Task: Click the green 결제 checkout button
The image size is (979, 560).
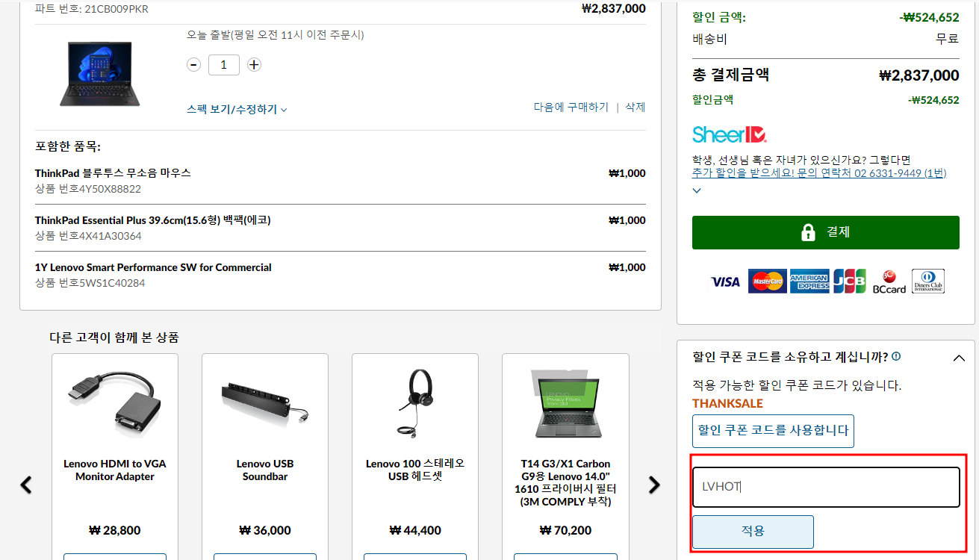Action: (x=826, y=232)
